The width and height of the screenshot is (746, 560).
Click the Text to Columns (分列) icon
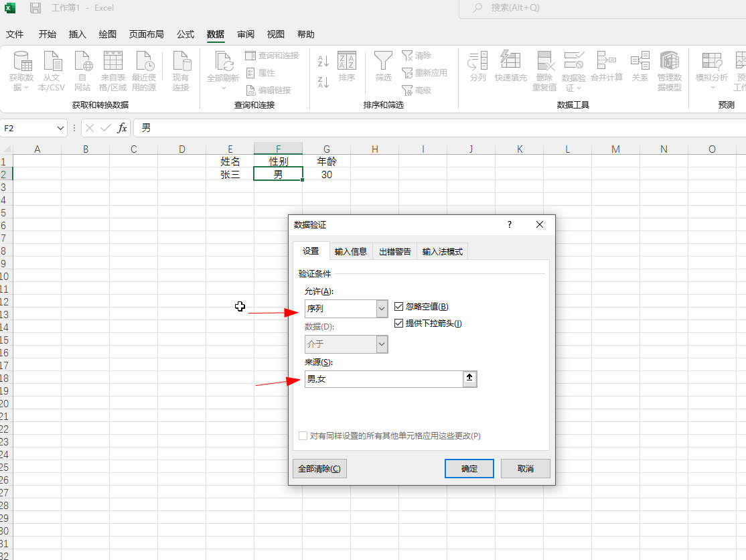coord(477,67)
